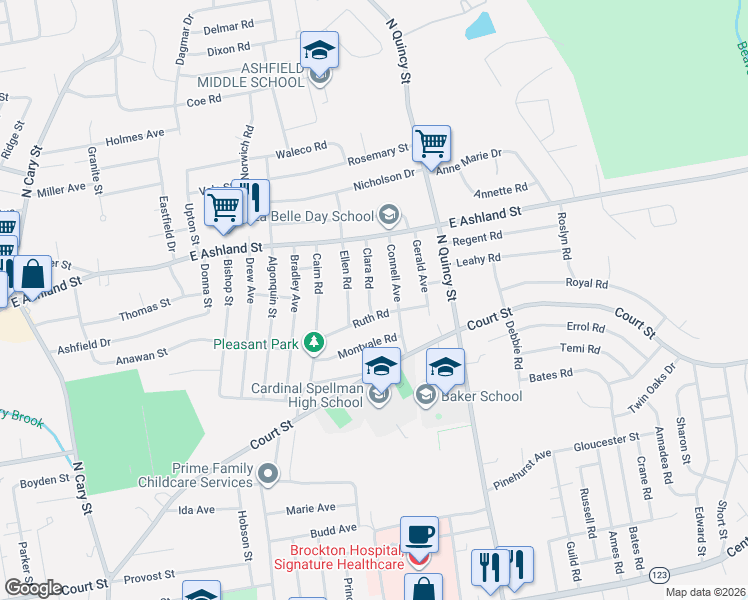Click the school marker above Ashfield Middle School
748x600 pixels.
[320, 50]
